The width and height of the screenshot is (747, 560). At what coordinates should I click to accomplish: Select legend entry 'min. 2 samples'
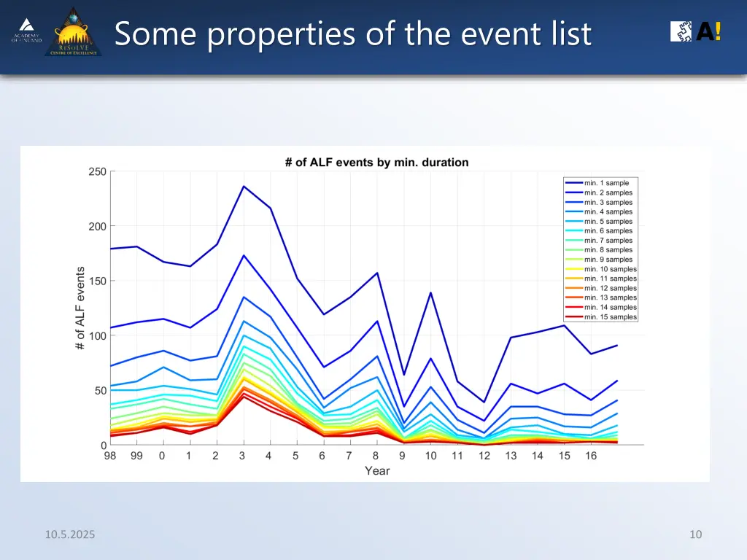(599, 192)
